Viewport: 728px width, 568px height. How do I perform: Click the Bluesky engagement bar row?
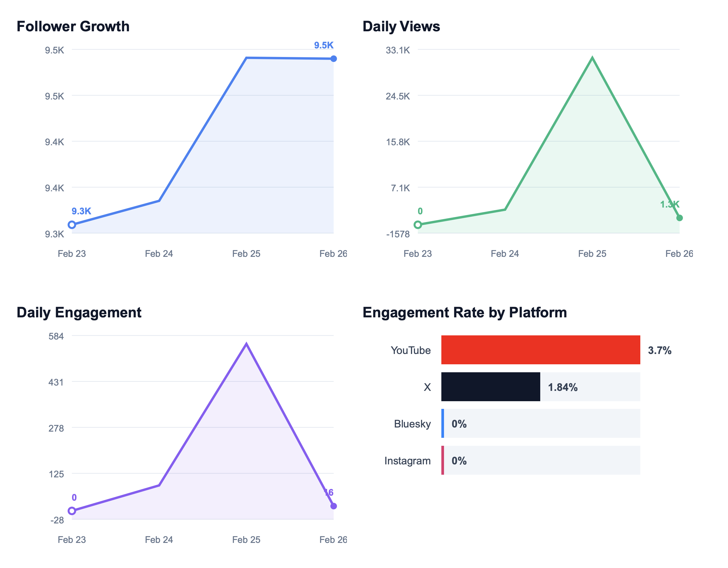coord(541,423)
